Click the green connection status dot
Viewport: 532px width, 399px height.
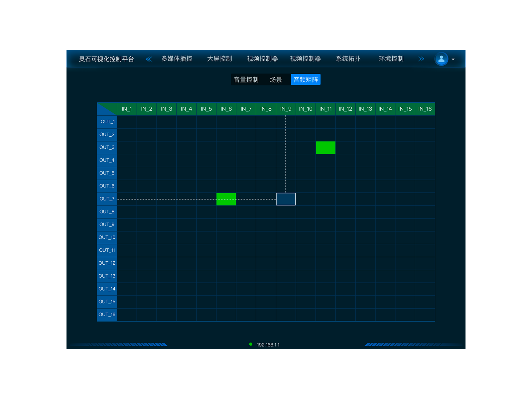(251, 344)
